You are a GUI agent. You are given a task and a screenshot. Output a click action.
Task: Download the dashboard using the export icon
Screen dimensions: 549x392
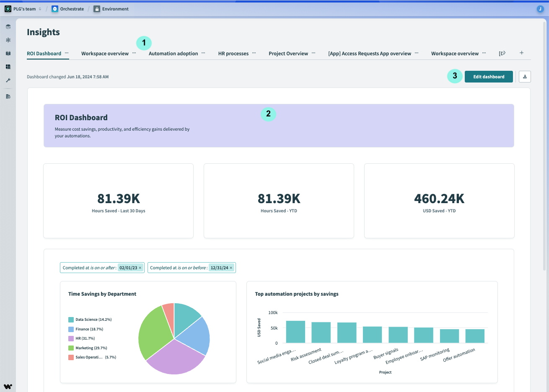point(524,77)
